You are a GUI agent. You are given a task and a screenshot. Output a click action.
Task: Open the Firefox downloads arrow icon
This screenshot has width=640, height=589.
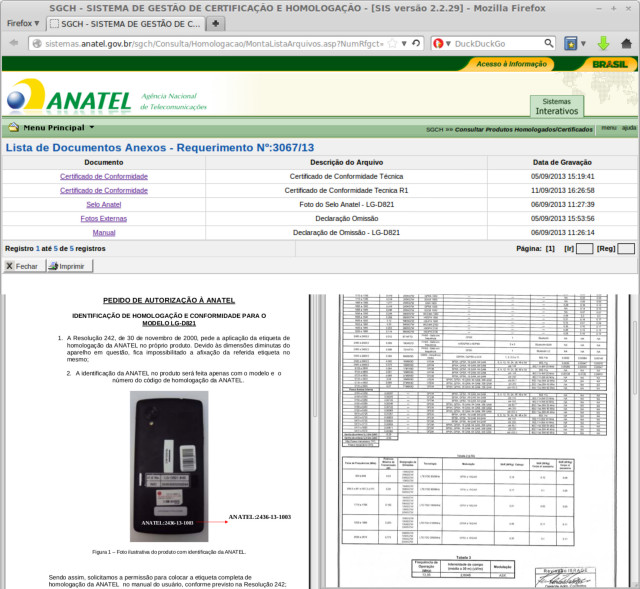click(603, 44)
